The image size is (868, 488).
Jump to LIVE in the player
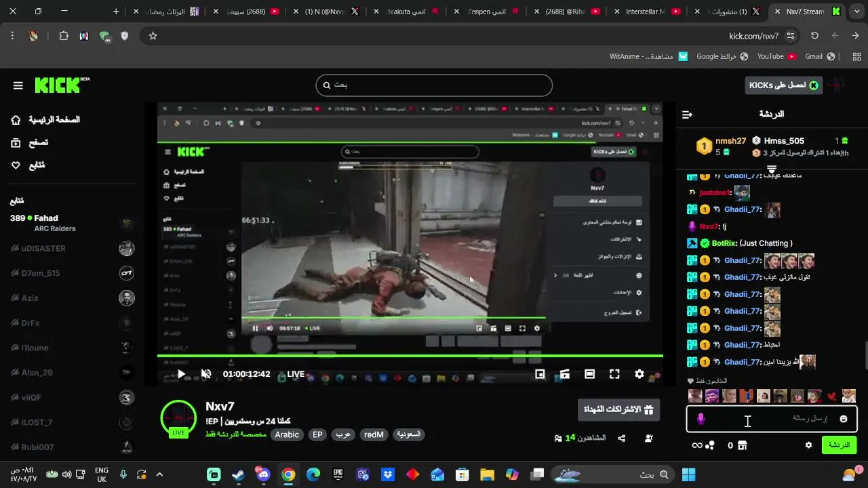coord(292,374)
